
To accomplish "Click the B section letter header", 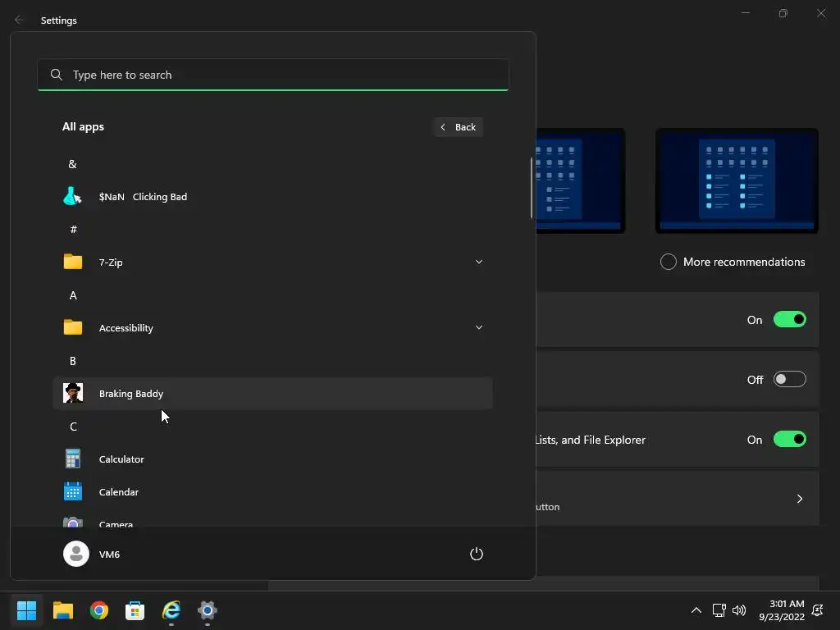I will click(73, 361).
